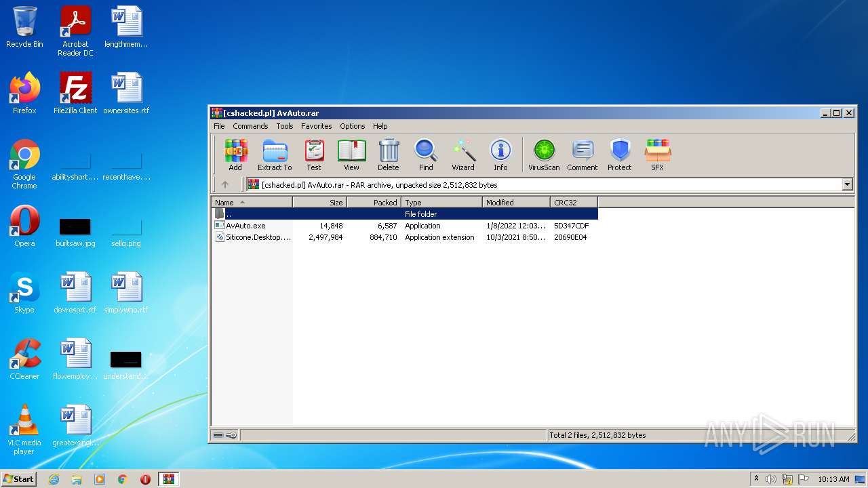
Task: Open the Options menu
Action: tap(353, 126)
